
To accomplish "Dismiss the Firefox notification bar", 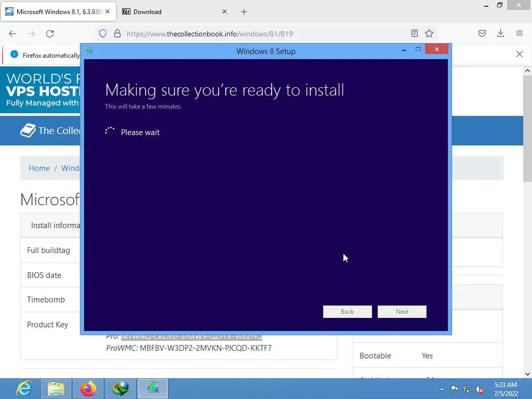I will tap(520, 54).
